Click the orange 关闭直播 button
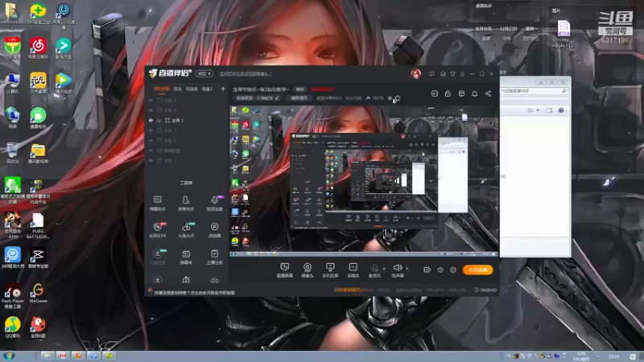 point(478,269)
